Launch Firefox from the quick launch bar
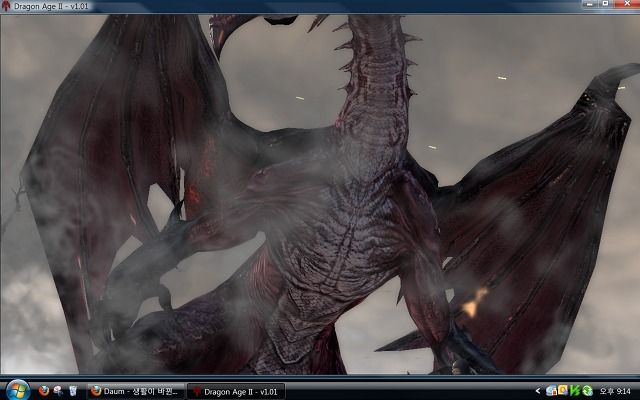Viewport: 640px width, 400px height. [44, 391]
